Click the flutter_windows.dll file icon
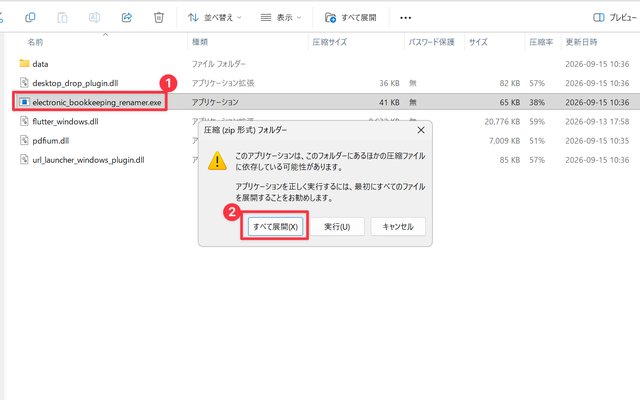Image resolution: width=640 pixels, height=400 pixels. (24, 121)
